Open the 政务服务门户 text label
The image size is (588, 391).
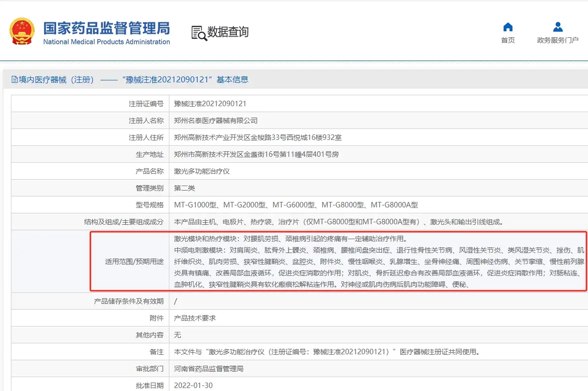pos(558,40)
